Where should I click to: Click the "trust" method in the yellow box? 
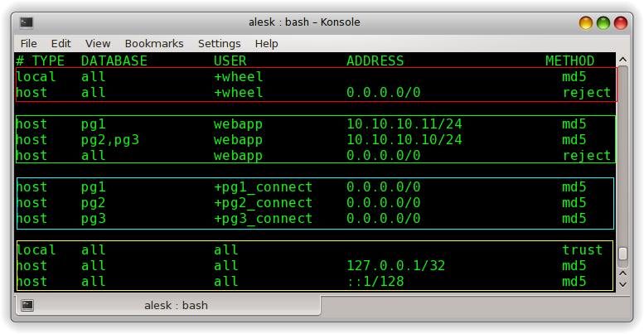pos(582,250)
